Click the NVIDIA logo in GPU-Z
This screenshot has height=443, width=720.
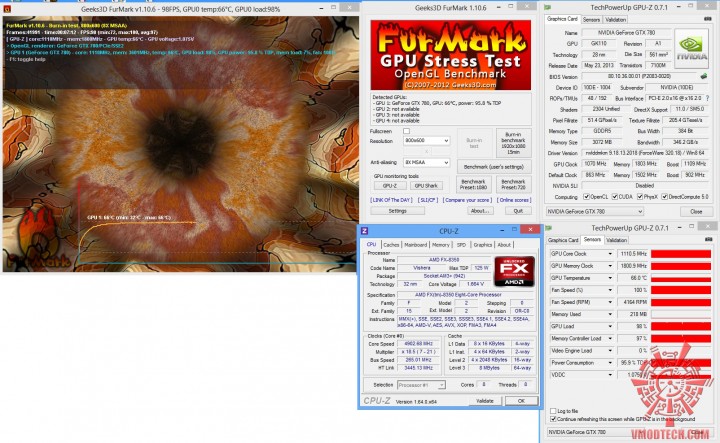pos(691,48)
